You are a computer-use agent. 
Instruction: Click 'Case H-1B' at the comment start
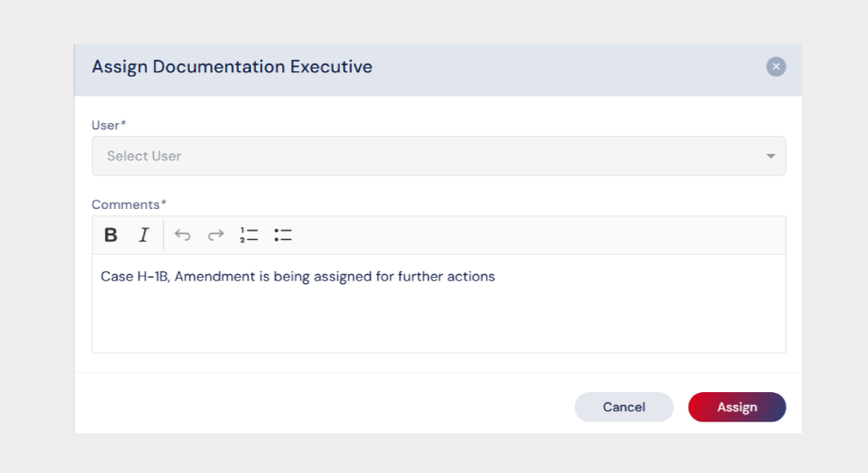134,277
